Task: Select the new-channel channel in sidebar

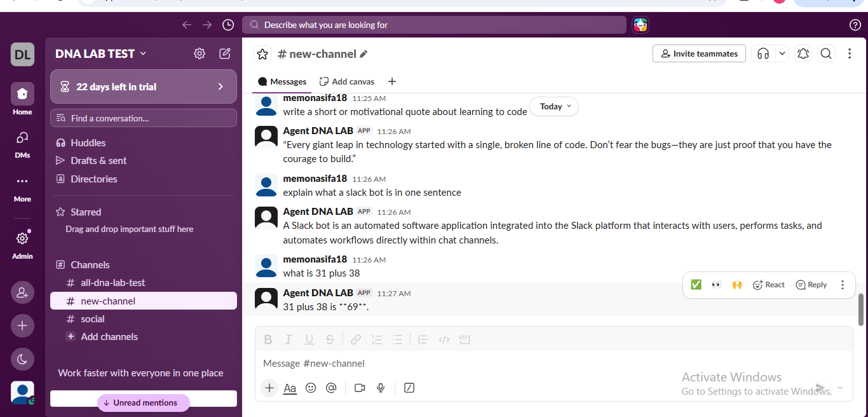Action: click(144, 301)
